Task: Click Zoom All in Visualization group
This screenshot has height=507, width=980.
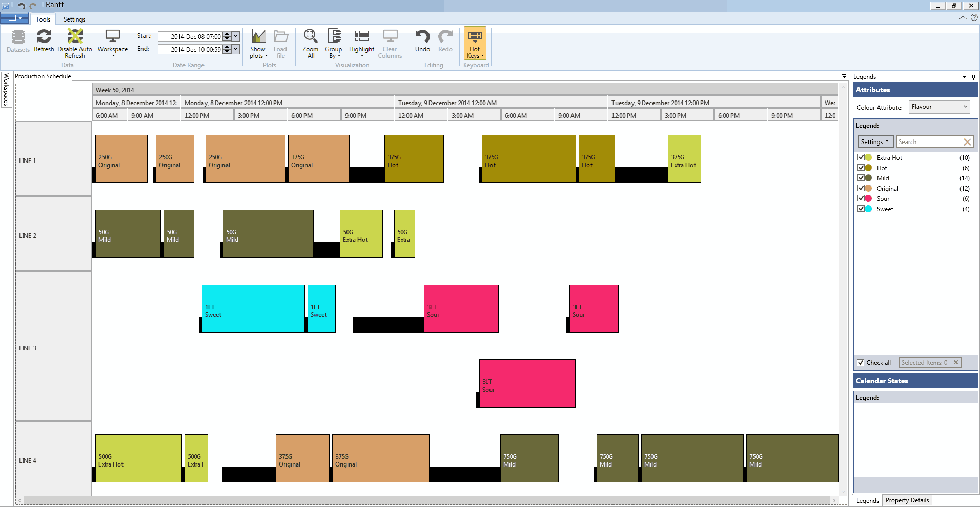Action: click(x=310, y=37)
